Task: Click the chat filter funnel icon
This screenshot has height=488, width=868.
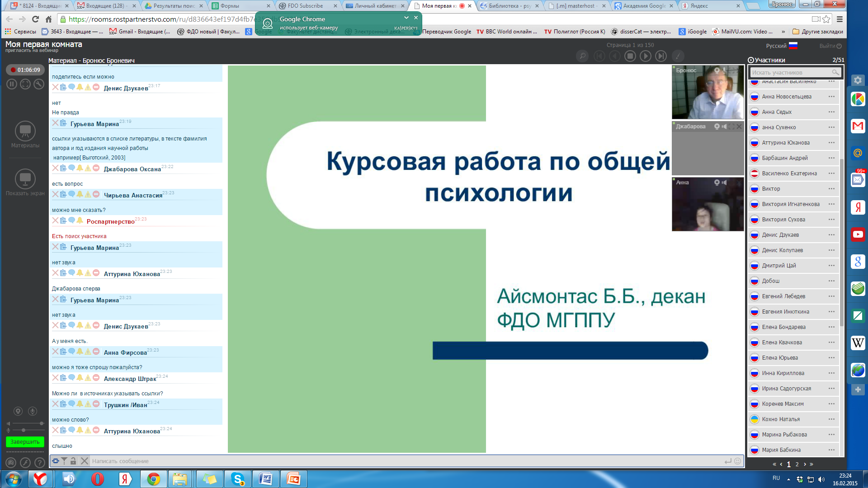Action: click(64, 461)
